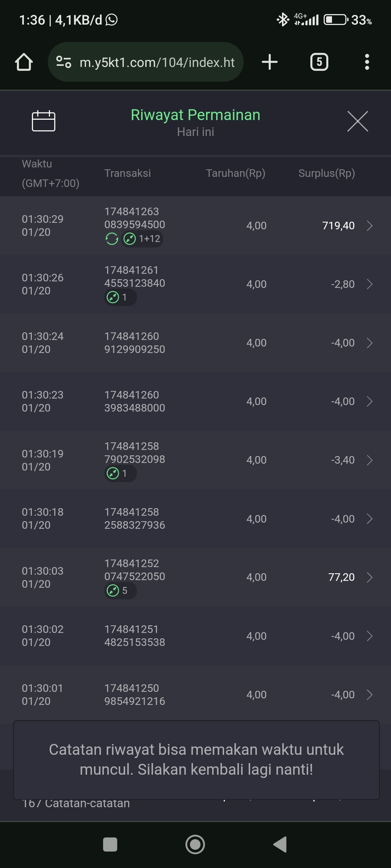Click the address bar URL m.y5kt1.com
The image size is (391, 868).
point(157,62)
